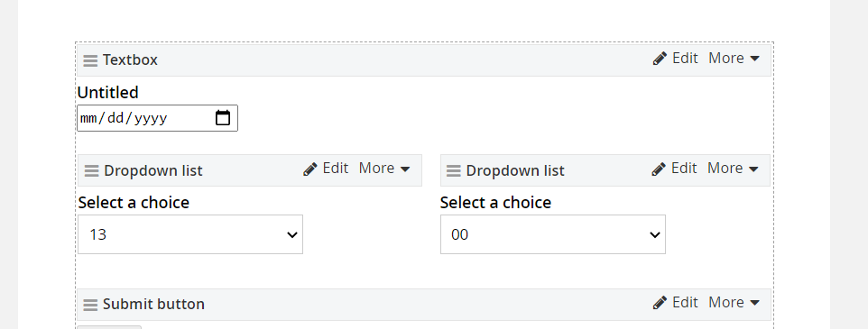Screen dimensions: 868x329
Task: Grab the left Dropdown list drag handle
Action: pos(92,171)
